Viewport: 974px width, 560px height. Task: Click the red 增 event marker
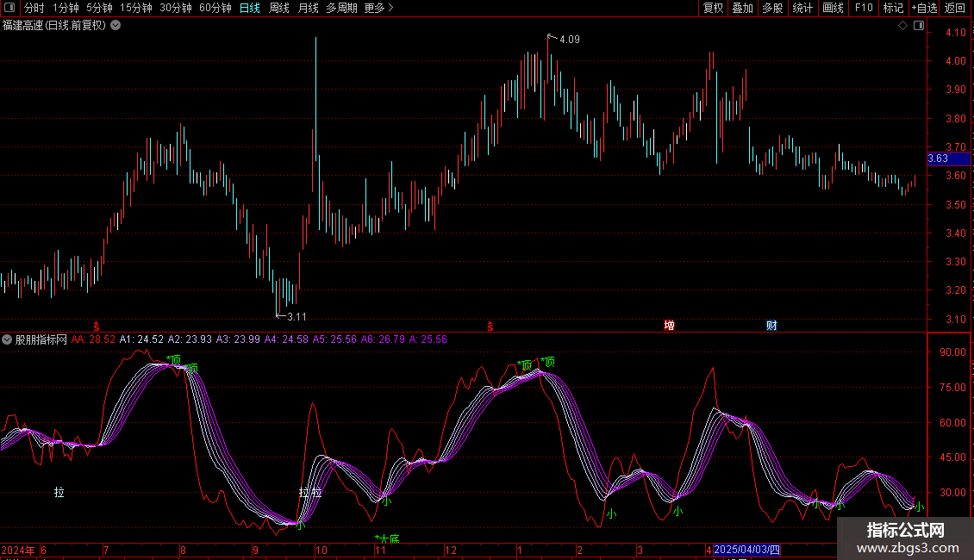pos(669,326)
